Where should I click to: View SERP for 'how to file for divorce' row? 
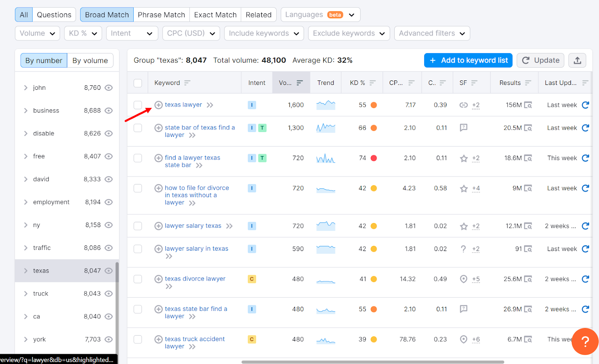pos(528,188)
